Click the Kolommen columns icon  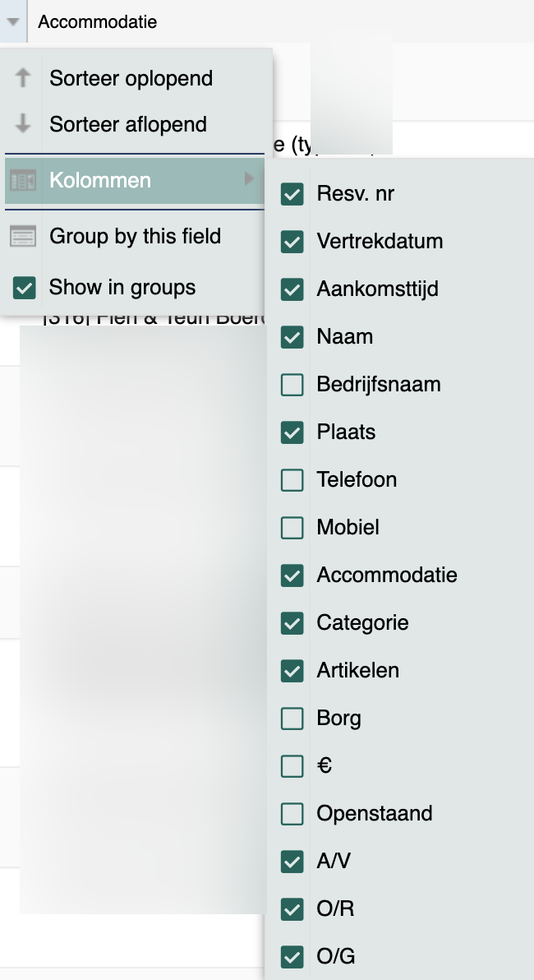tap(23, 181)
